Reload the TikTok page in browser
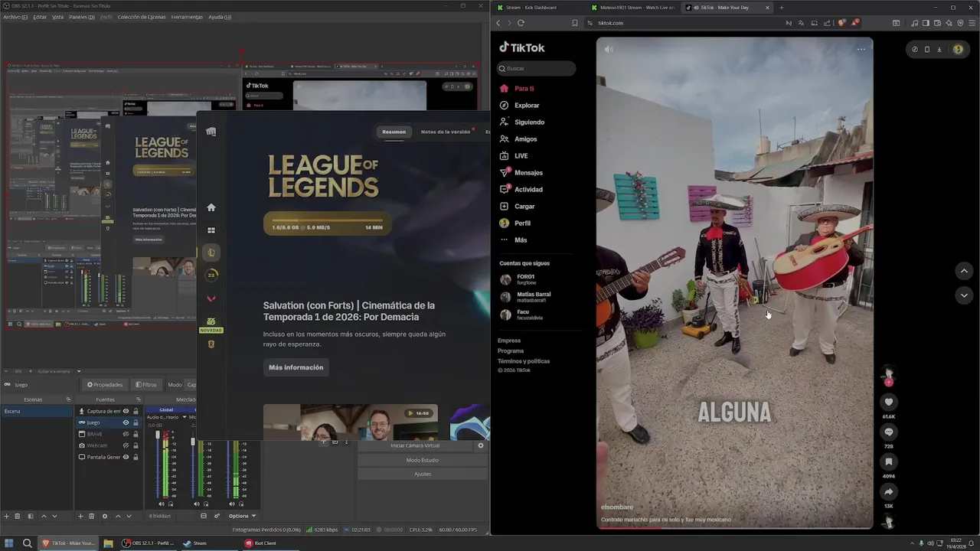Screen dimensions: 980x551 click(x=521, y=23)
